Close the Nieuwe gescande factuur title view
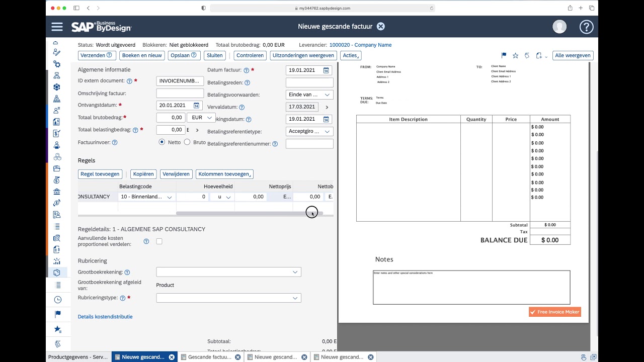Viewport: 644px width, 362px height. point(381,27)
